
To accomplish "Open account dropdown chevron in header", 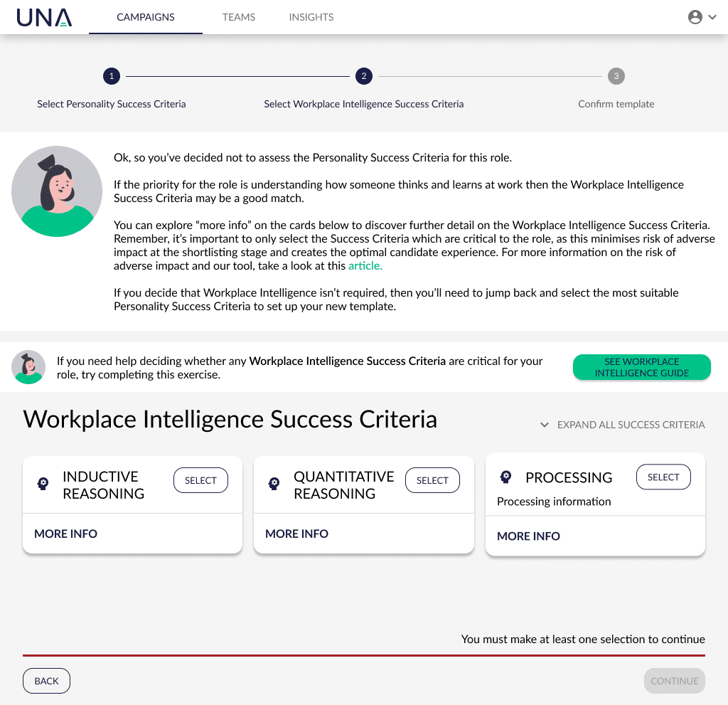I will coord(712,17).
